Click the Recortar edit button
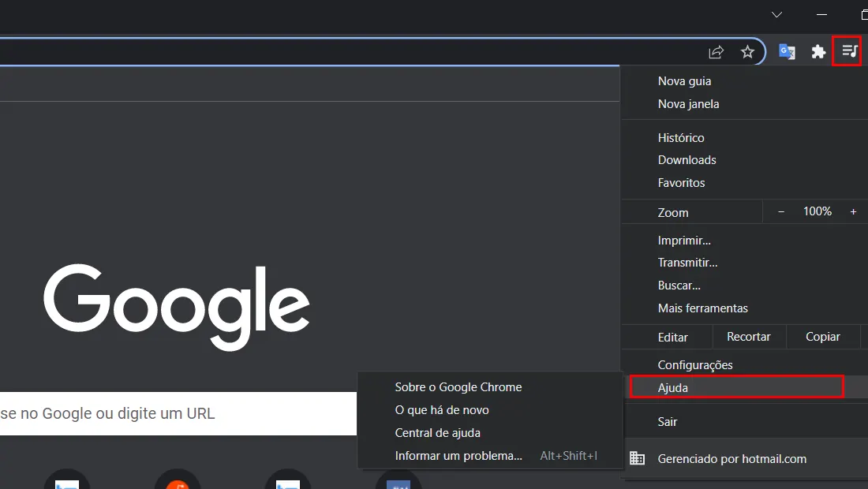Screen dimensions: 868x489 [748, 337]
